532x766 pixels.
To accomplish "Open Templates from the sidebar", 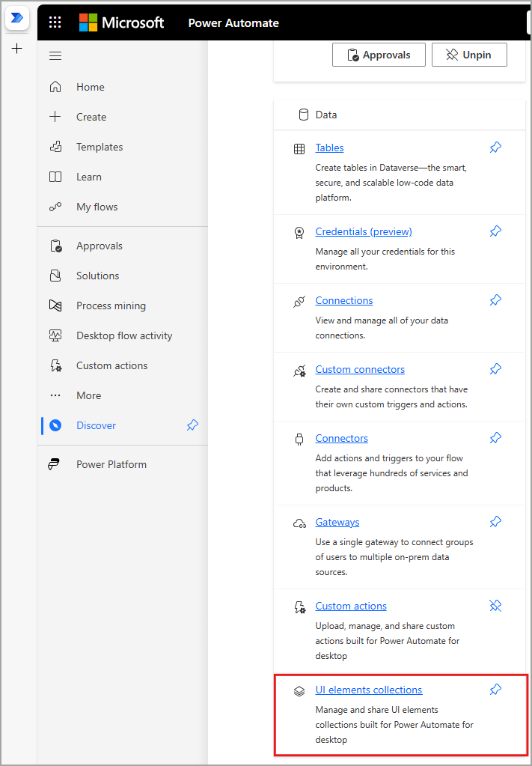I will coord(98,147).
